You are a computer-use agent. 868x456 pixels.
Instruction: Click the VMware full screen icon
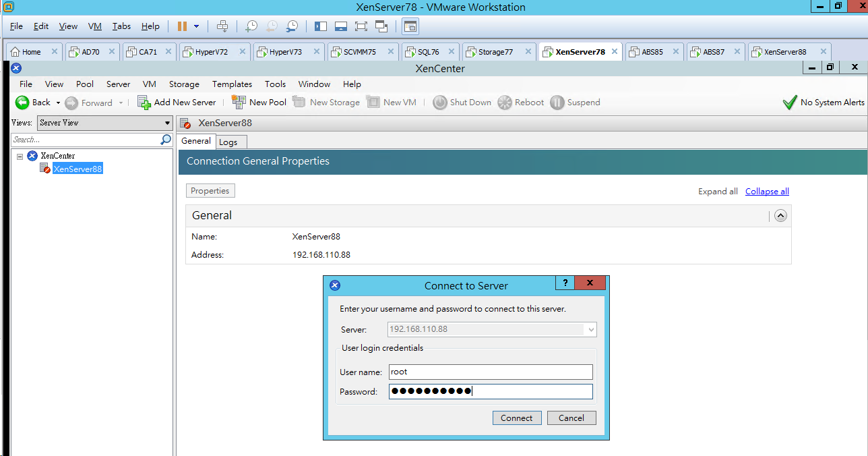(361, 26)
